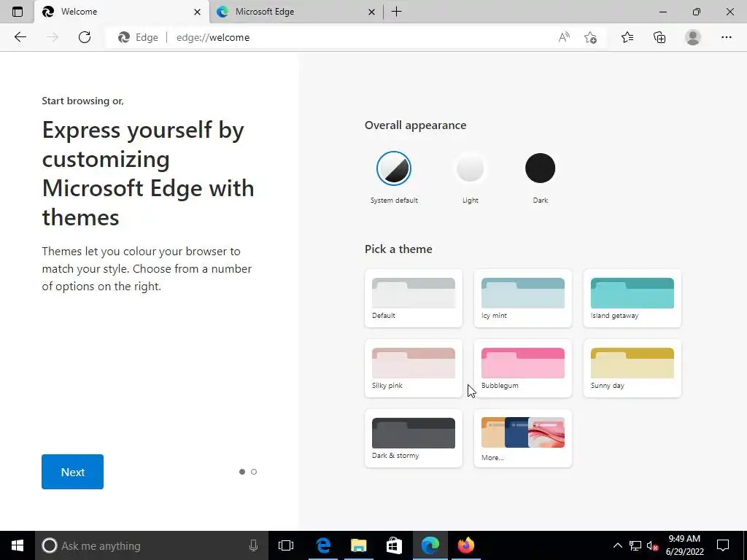
Task: Click the blue Next button
Action: coord(72,472)
